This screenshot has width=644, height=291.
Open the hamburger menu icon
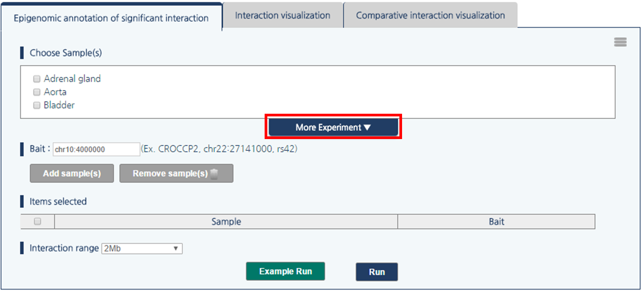(620, 42)
